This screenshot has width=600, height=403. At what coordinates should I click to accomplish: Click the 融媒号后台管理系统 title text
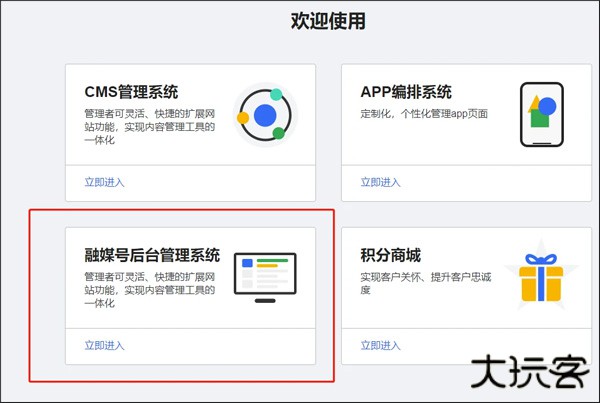click(152, 254)
